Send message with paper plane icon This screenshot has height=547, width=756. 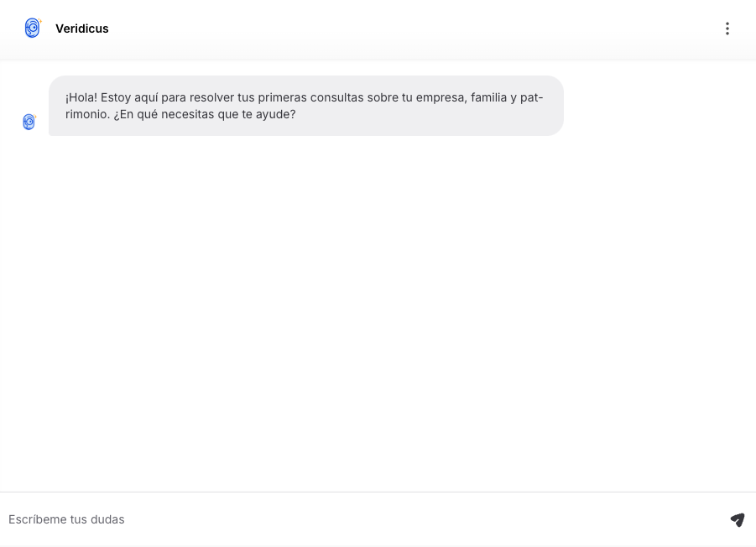pos(738,519)
